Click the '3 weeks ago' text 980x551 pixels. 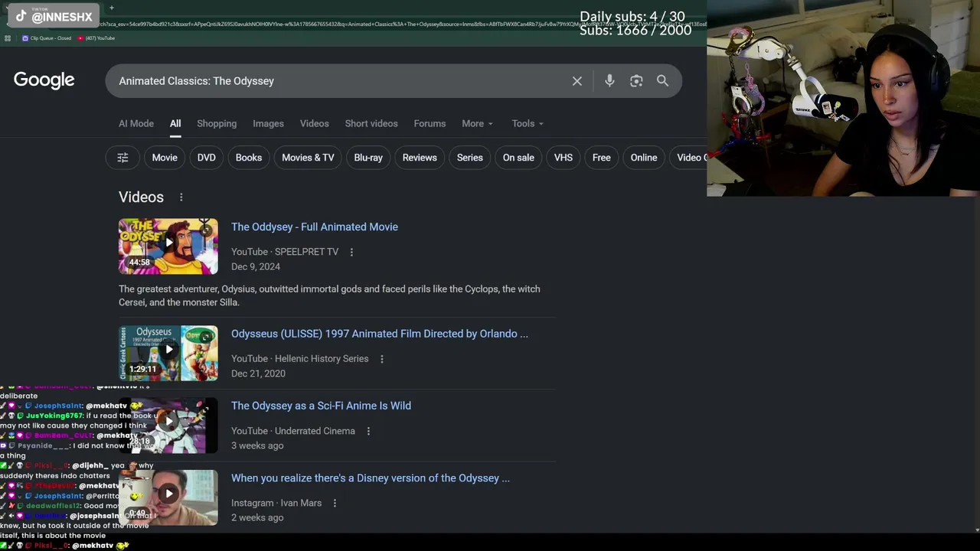point(257,445)
